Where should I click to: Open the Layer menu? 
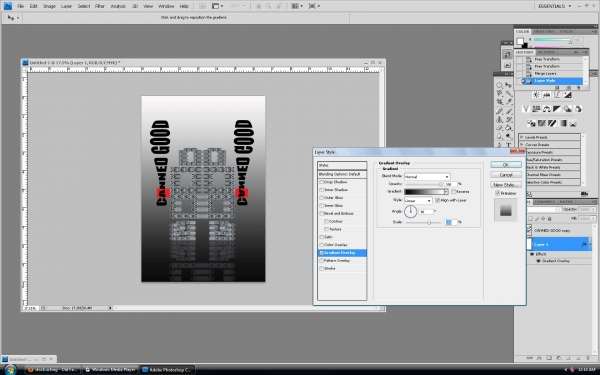(66, 6)
